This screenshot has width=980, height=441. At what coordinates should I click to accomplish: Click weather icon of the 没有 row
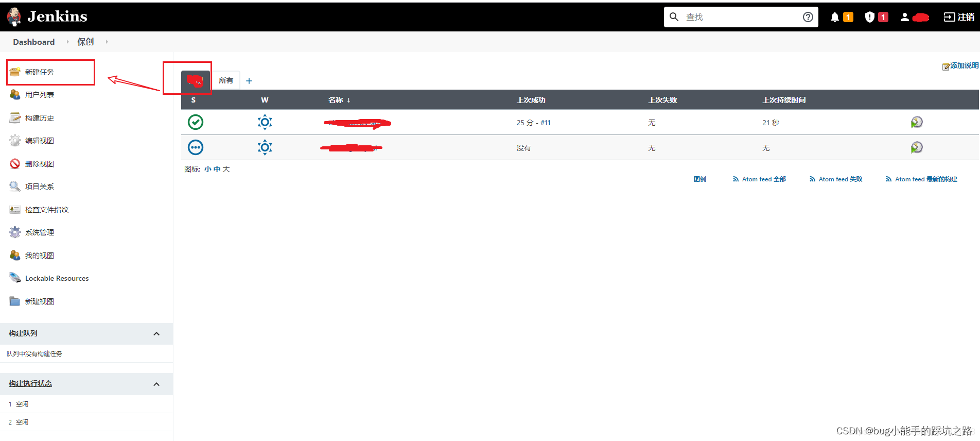[265, 147]
